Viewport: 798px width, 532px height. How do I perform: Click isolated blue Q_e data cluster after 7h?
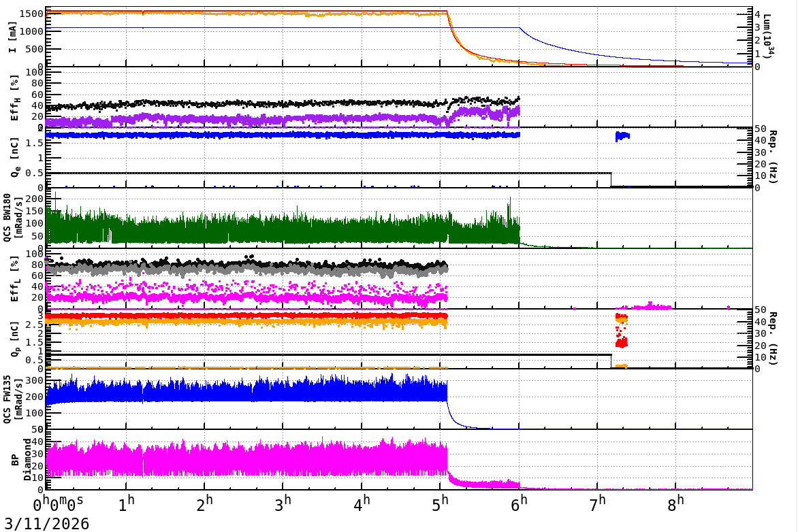(622, 136)
